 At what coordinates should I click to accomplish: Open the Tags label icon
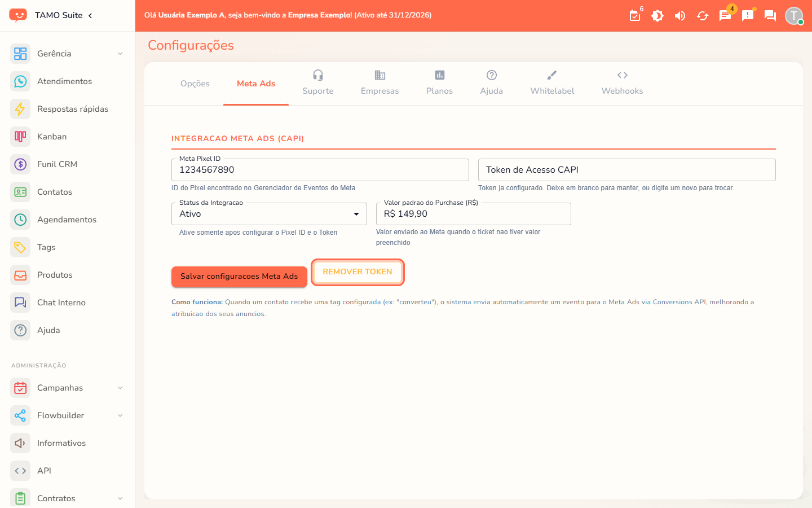point(20,247)
